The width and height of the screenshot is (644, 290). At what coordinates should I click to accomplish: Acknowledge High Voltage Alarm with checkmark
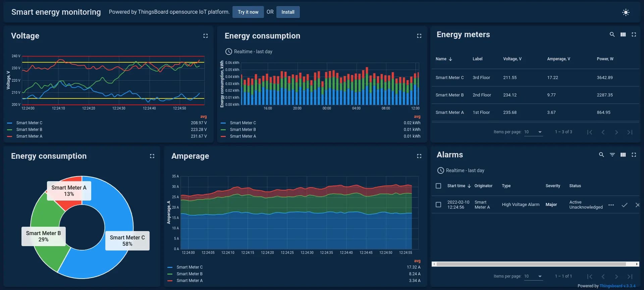point(624,205)
